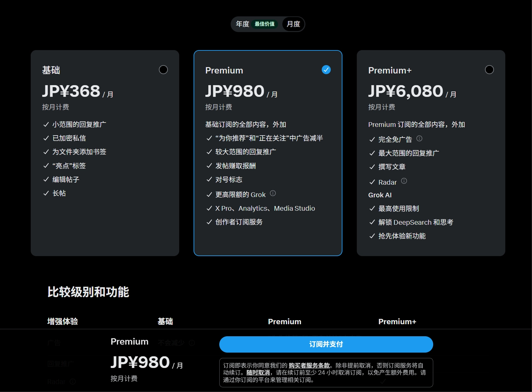Choose the Premium+ plan radio button
Image resolution: width=532 pixels, height=392 pixels.
tap(489, 69)
